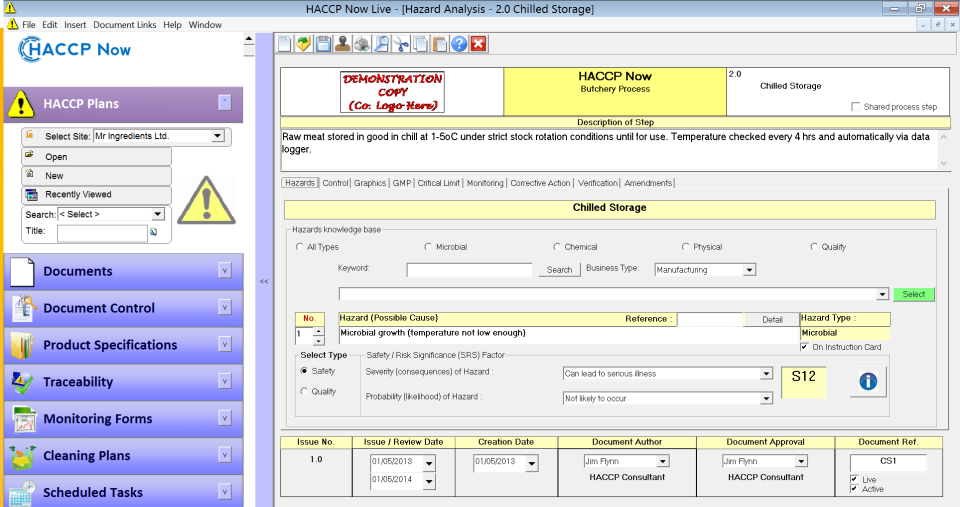The image size is (960, 507).
Task: Open the Severity of Hazard dropdown
Action: point(766,374)
